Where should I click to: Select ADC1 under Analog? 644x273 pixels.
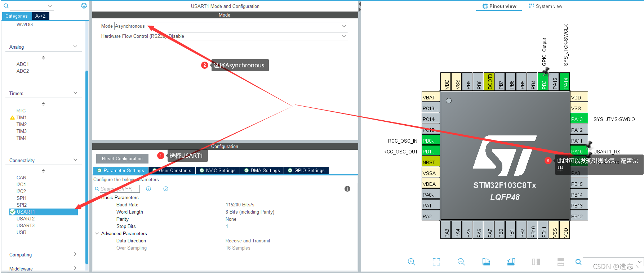pyautogui.click(x=22, y=64)
